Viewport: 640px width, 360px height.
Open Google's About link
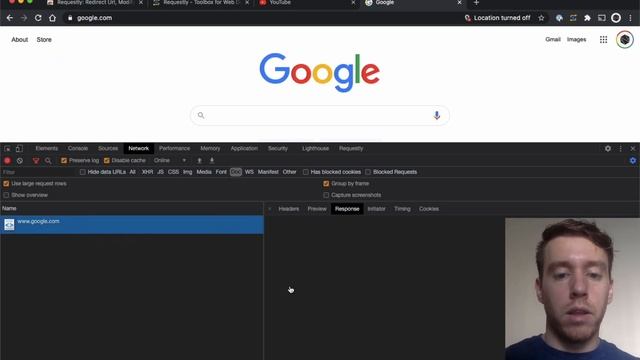[x=20, y=40]
